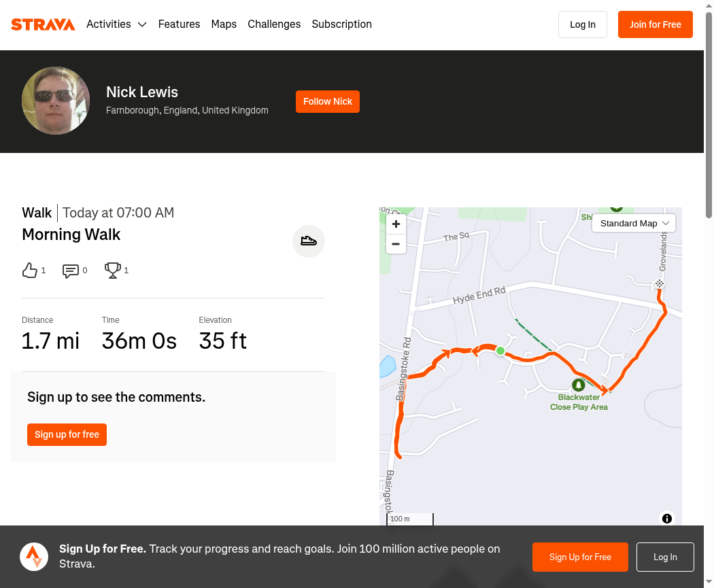Screen dimensions: 714x588
Task: Click Sign up for free under comments
Action: click(67, 434)
